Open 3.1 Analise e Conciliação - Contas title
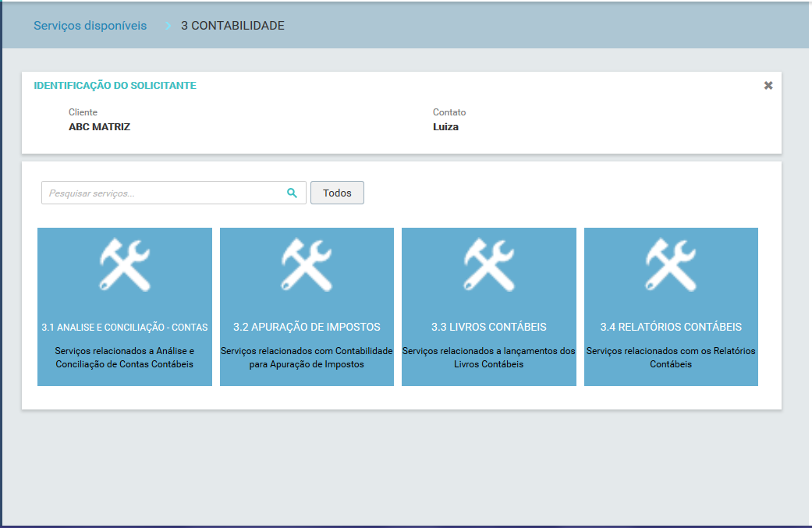 point(125,328)
